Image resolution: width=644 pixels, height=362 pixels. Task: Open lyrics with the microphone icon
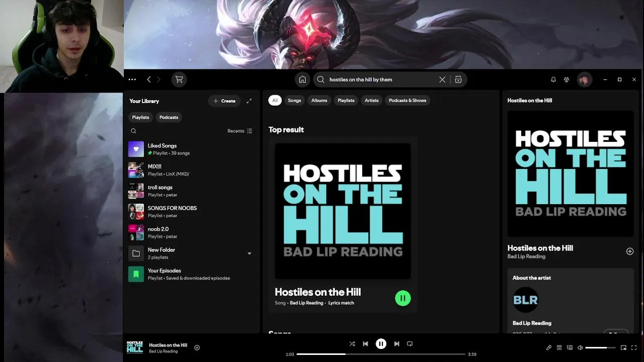549,347
